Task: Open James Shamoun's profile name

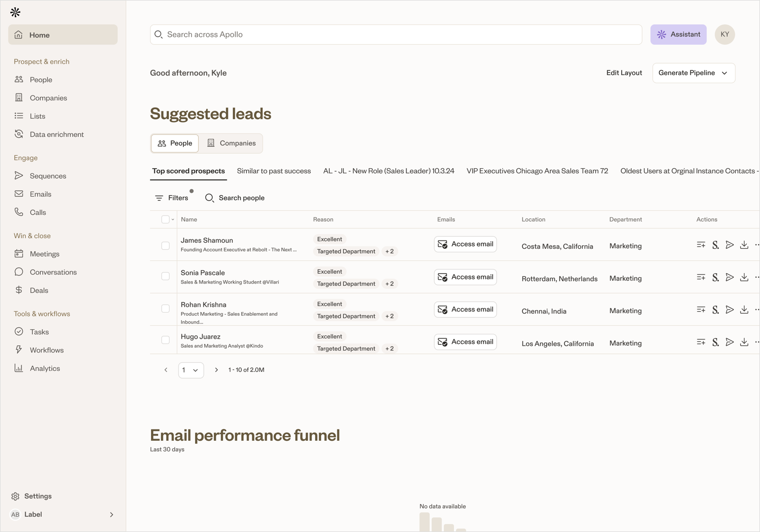Action: coord(207,240)
